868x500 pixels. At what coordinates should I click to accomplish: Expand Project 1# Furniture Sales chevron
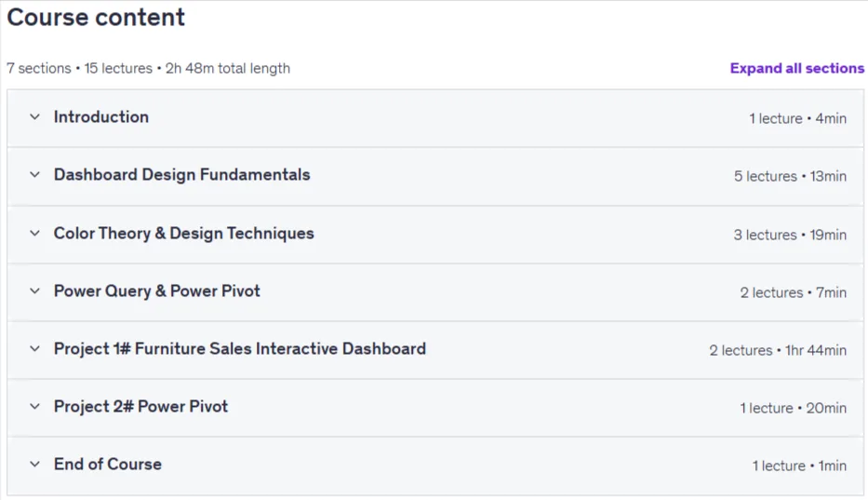[x=34, y=348]
